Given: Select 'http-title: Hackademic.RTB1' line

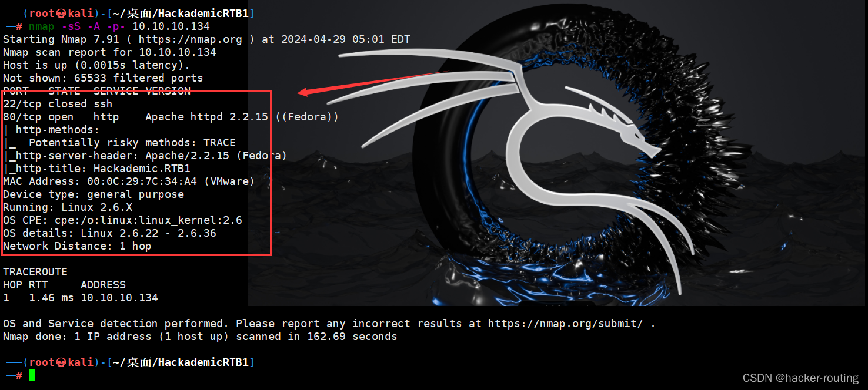Looking at the screenshot, I should tap(96, 169).
